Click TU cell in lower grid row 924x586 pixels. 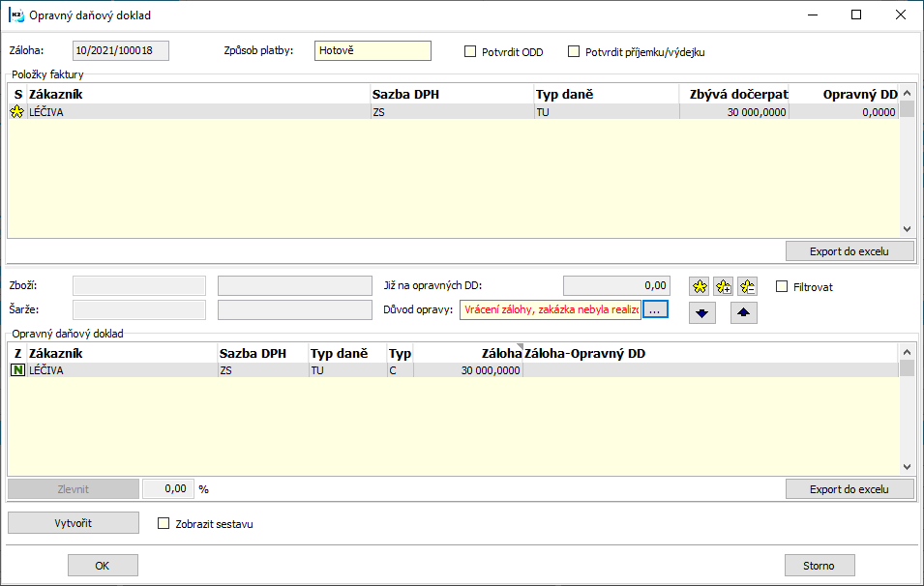(347, 370)
